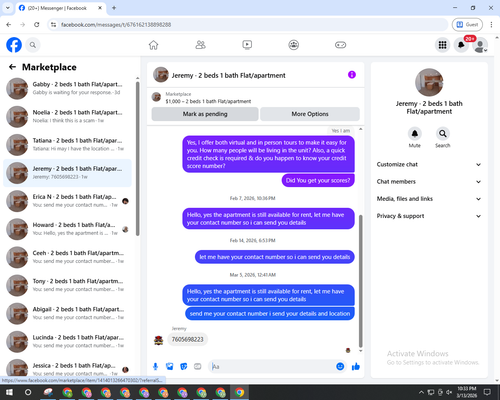Show hidden system tray icons

[421, 392]
